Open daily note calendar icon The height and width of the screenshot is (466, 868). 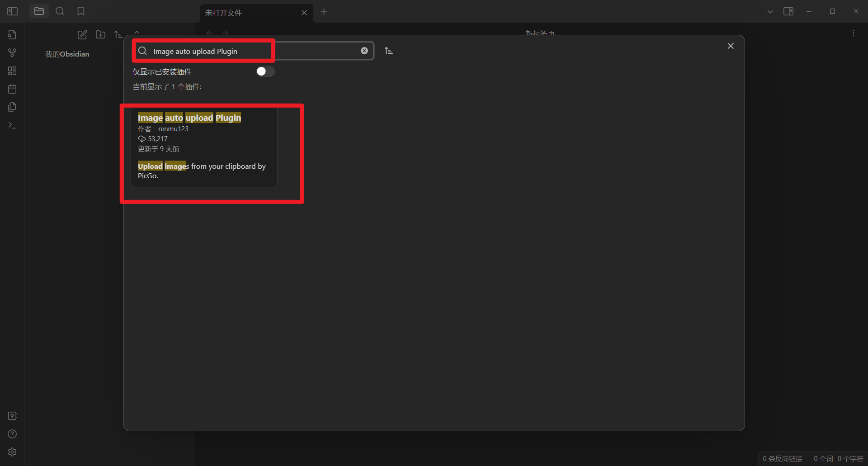[x=12, y=89]
